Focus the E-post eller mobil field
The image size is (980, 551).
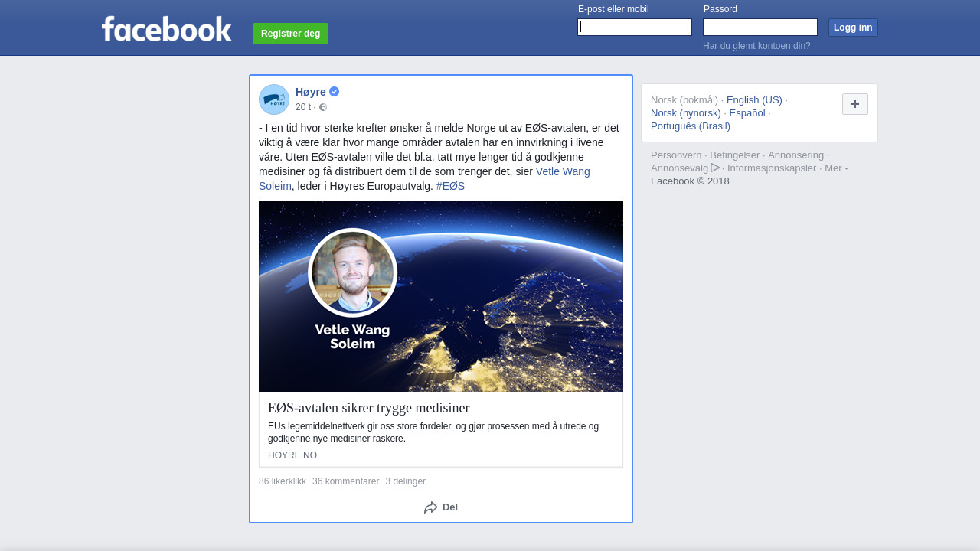pyautogui.click(x=635, y=28)
